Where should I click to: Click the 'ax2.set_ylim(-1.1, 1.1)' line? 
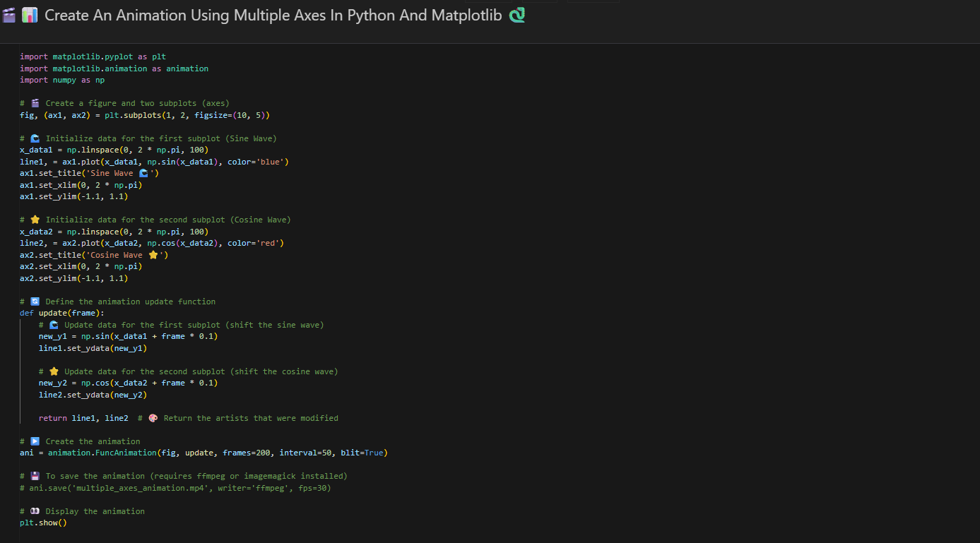coord(74,278)
